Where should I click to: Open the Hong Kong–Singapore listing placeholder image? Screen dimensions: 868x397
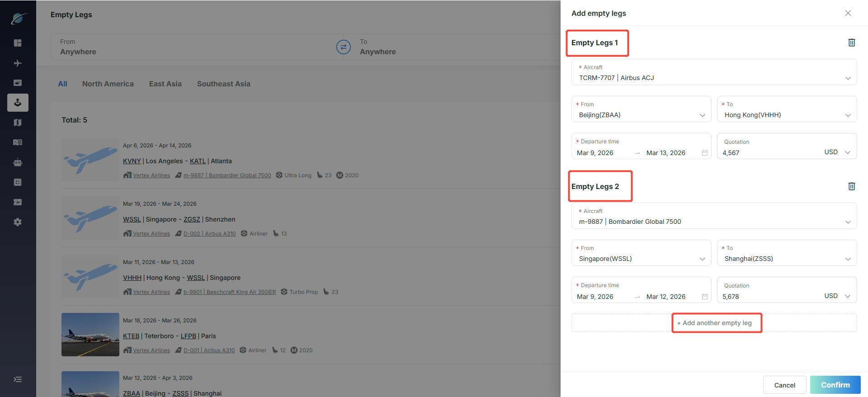[90, 276]
